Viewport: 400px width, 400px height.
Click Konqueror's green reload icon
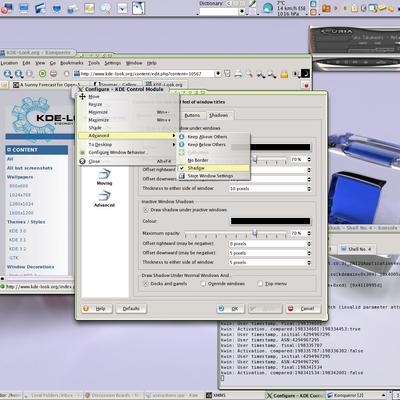click(43, 74)
